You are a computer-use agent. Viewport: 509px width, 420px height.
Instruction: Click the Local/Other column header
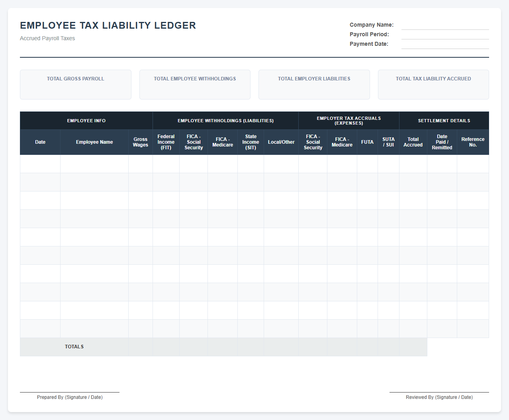(281, 142)
